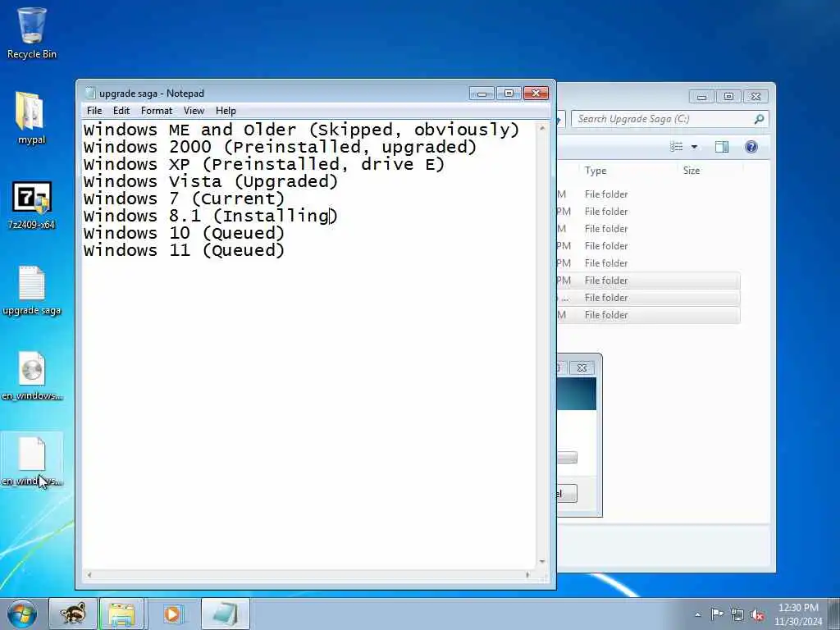Click the Notepad title bar icon
The height and width of the screenshot is (630, 840).
click(x=90, y=94)
